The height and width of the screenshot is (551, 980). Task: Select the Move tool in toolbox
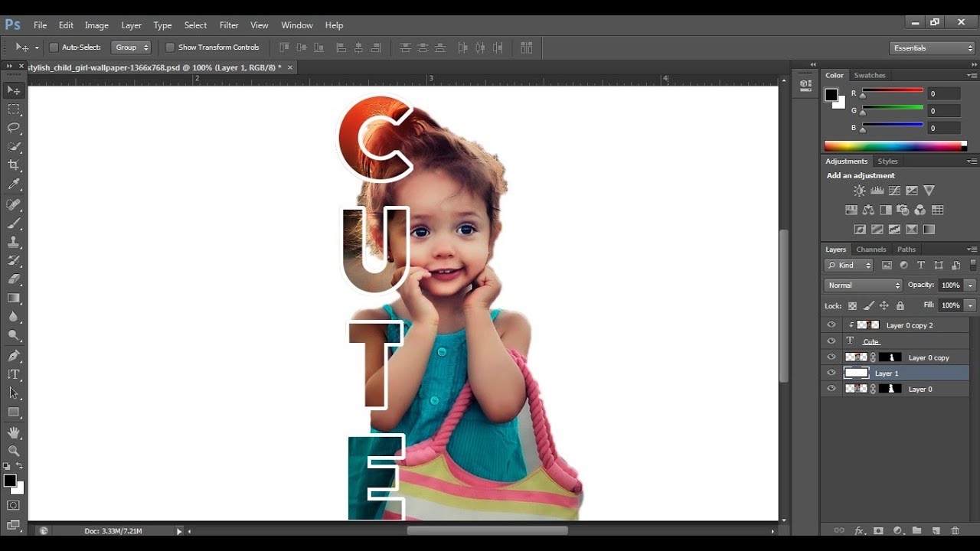(14, 90)
